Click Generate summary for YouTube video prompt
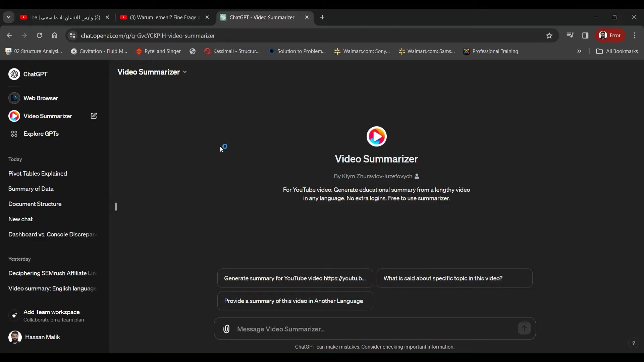Viewport: 644px width, 362px height. (x=295, y=278)
